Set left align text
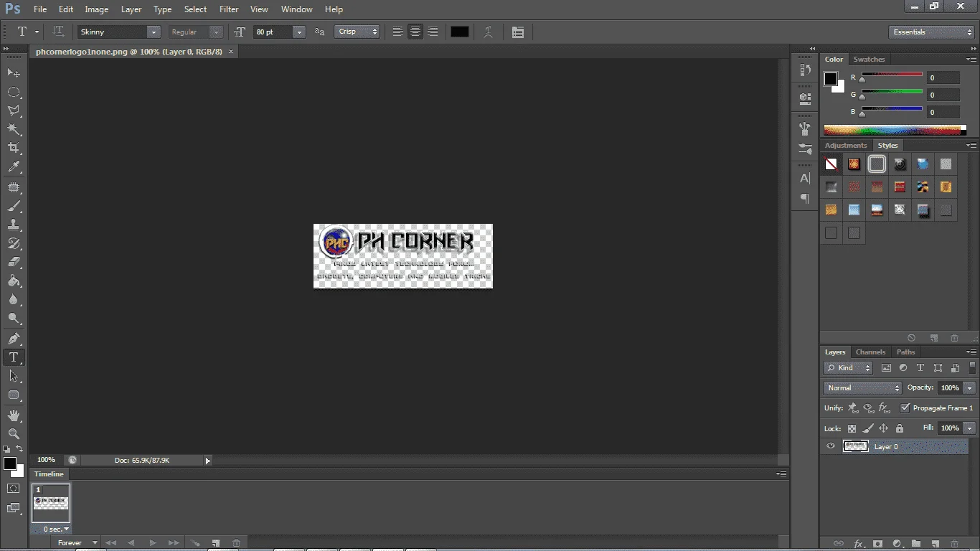The image size is (980, 551). (x=397, y=32)
